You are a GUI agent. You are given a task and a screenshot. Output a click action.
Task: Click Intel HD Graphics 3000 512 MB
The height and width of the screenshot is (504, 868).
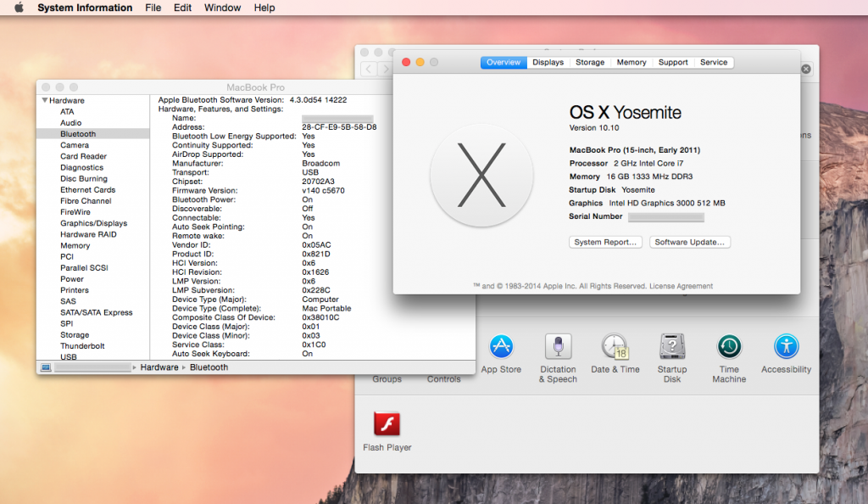click(667, 204)
